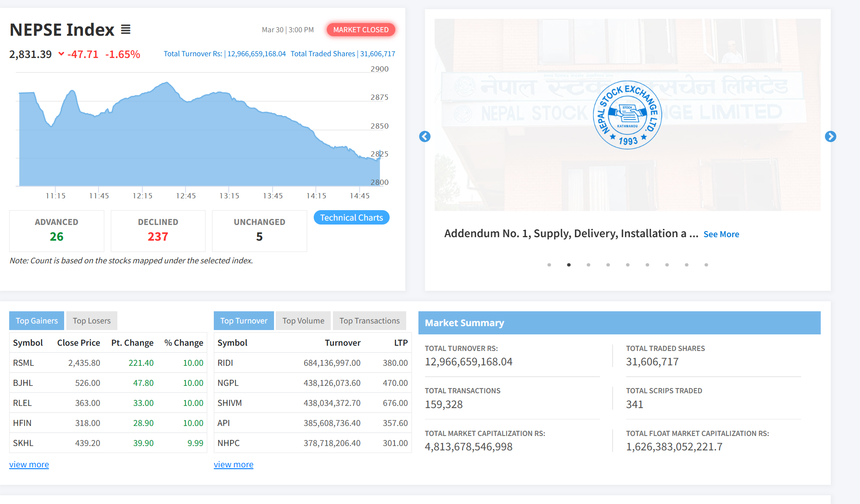Screen dimensions: 860x504
Task: Open the NEPSE Index hamburger menu icon
Action: click(x=126, y=30)
